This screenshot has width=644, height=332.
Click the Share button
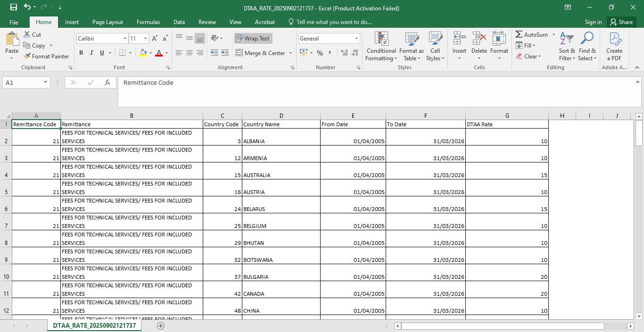[x=621, y=22]
